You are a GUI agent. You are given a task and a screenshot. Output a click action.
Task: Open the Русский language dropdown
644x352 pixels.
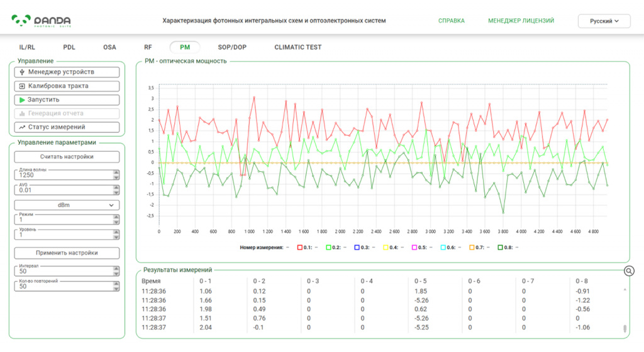coord(604,21)
